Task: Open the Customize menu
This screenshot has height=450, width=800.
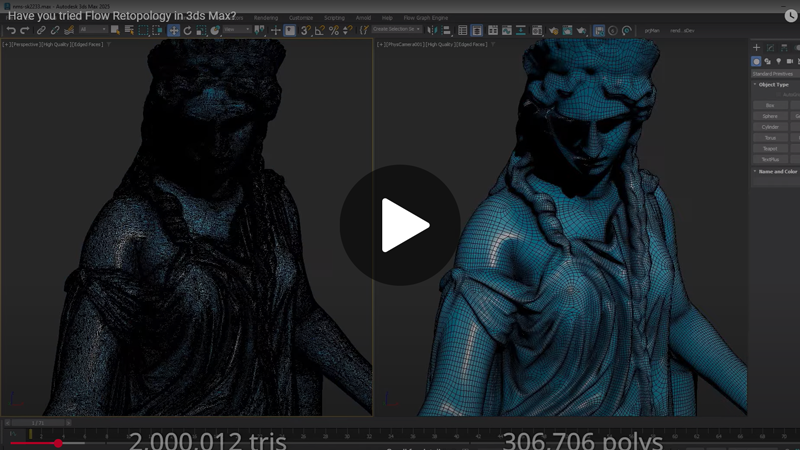Action: (301, 18)
